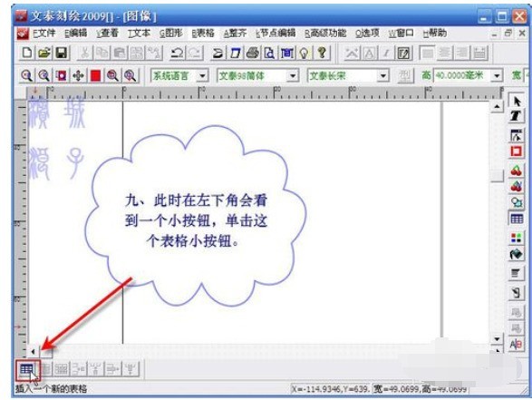Viewport: 532px width, 400px height.
Task: Open a file with the folder icon
Action: 44,53
